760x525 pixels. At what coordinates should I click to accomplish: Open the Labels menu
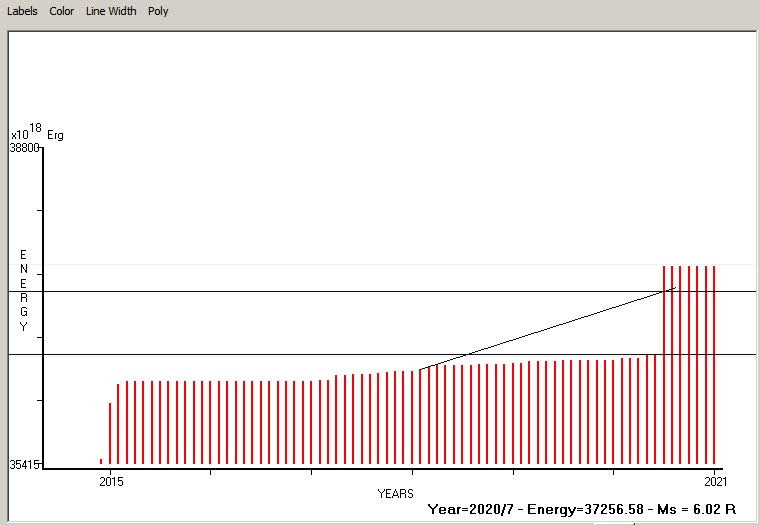coord(22,11)
